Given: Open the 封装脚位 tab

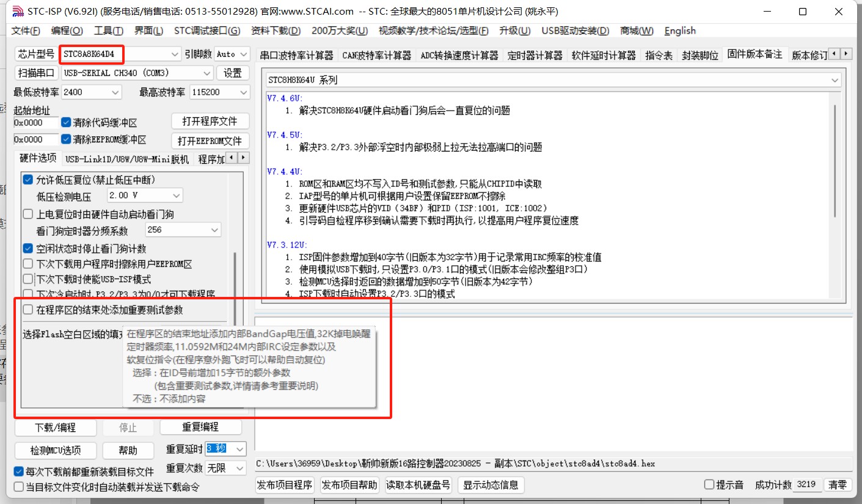Looking at the screenshot, I should coord(699,55).
